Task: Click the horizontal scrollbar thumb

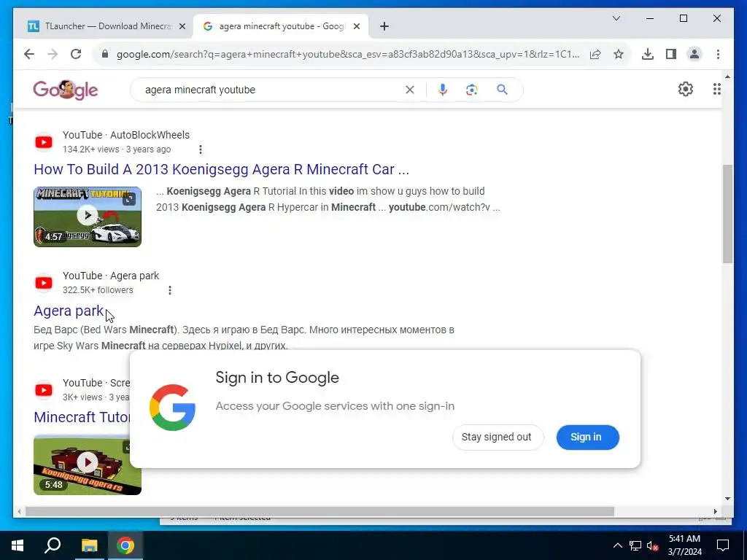Action: pyautogui.click(x=320, y=511)
